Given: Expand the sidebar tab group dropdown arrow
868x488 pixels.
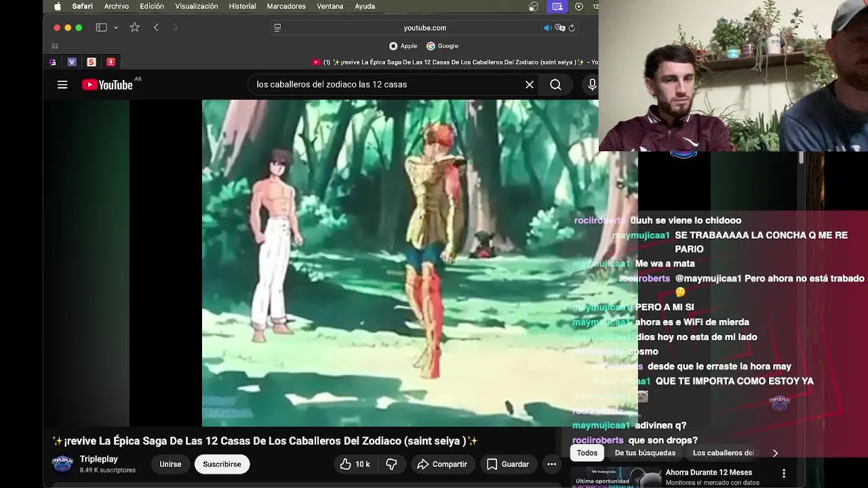Looking at the screenshot, I should (116, 28).
